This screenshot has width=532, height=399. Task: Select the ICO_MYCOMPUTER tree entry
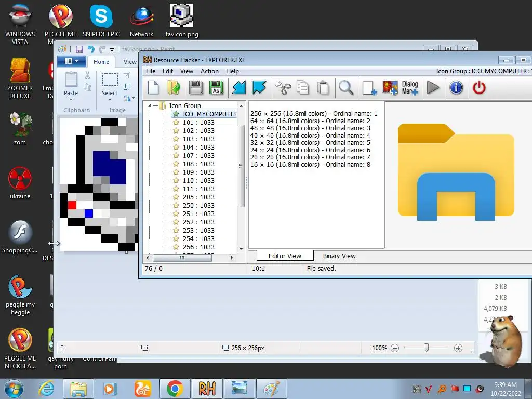(x=209, y=114)
